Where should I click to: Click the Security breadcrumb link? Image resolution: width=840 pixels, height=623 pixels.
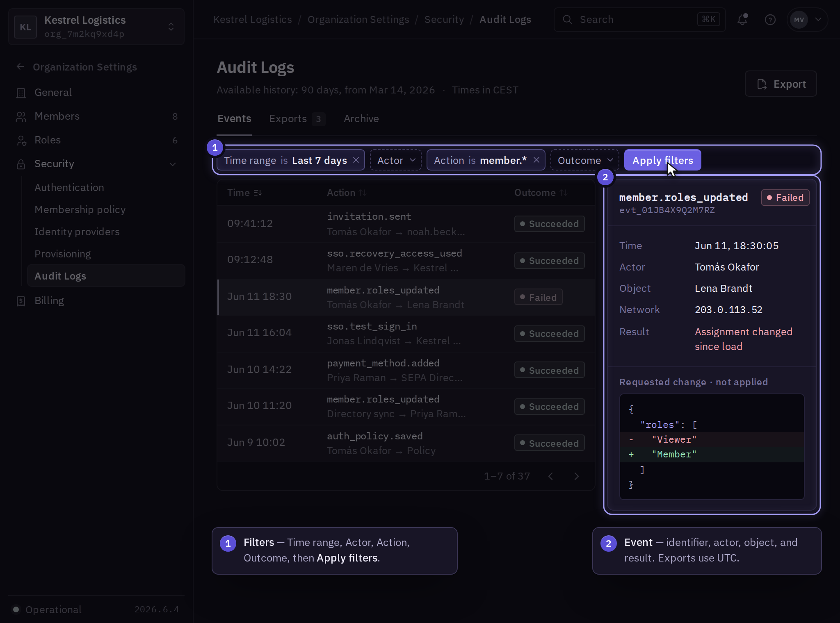[x=444, y=19]
